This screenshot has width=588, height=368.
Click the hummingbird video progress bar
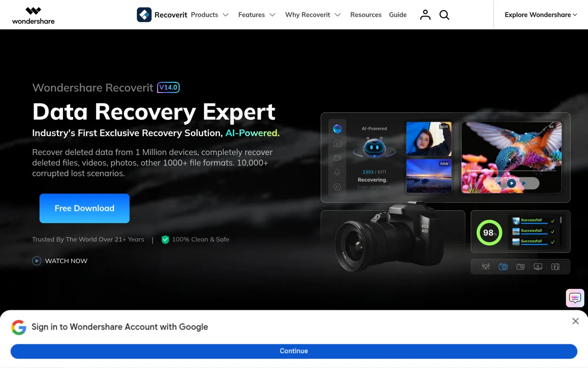(511, 171)
